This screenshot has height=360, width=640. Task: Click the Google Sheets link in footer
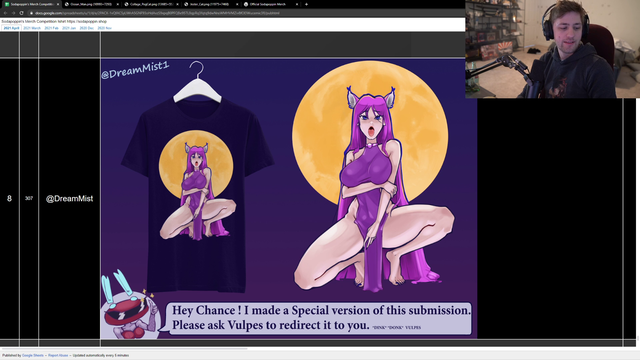click(33, 356)
